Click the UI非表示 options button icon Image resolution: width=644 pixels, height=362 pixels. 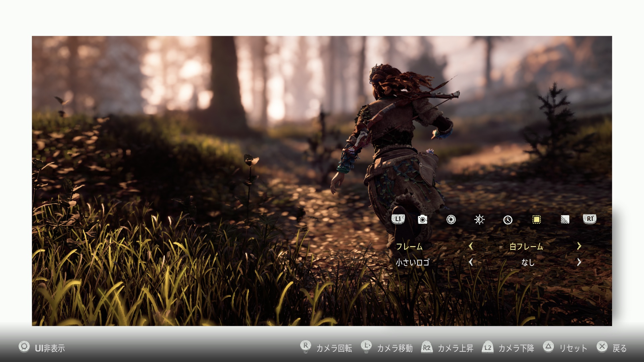(x=24, y=347)
